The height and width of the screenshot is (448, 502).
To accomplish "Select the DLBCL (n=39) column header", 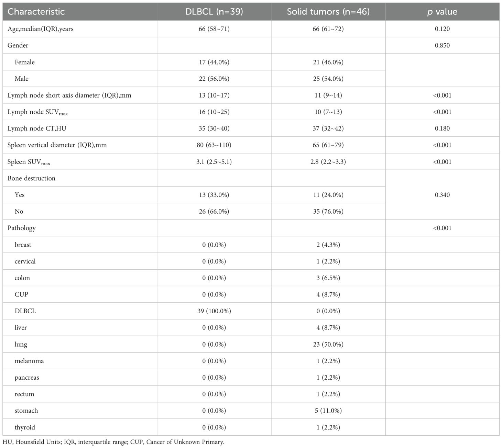I will coord(214,12).
